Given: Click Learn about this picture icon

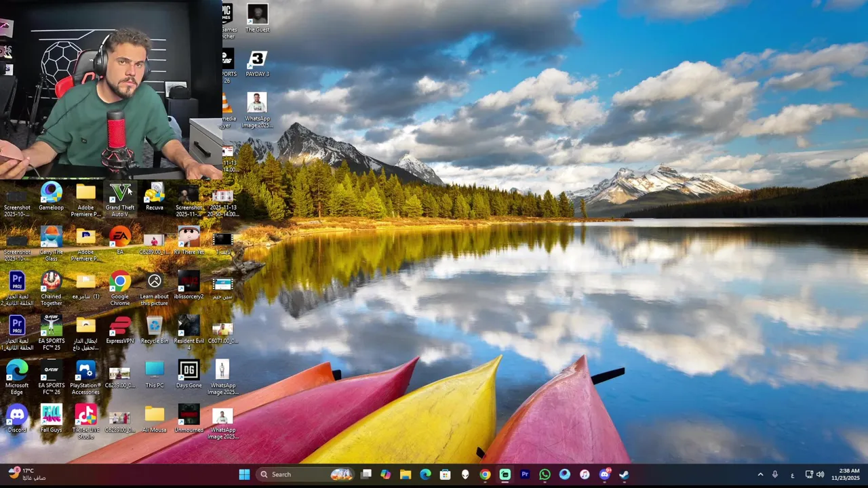Looking at the screenshot, I should pos(155,288).
